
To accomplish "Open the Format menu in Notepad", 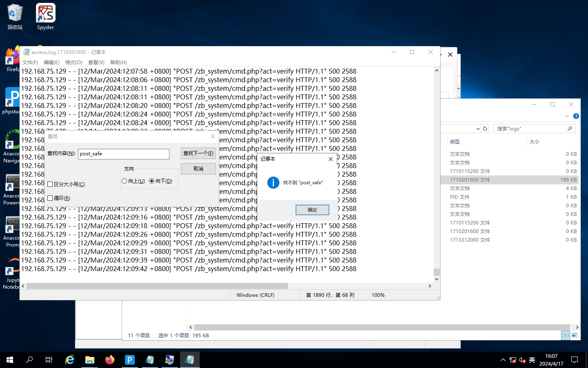I will coord(74,63).
